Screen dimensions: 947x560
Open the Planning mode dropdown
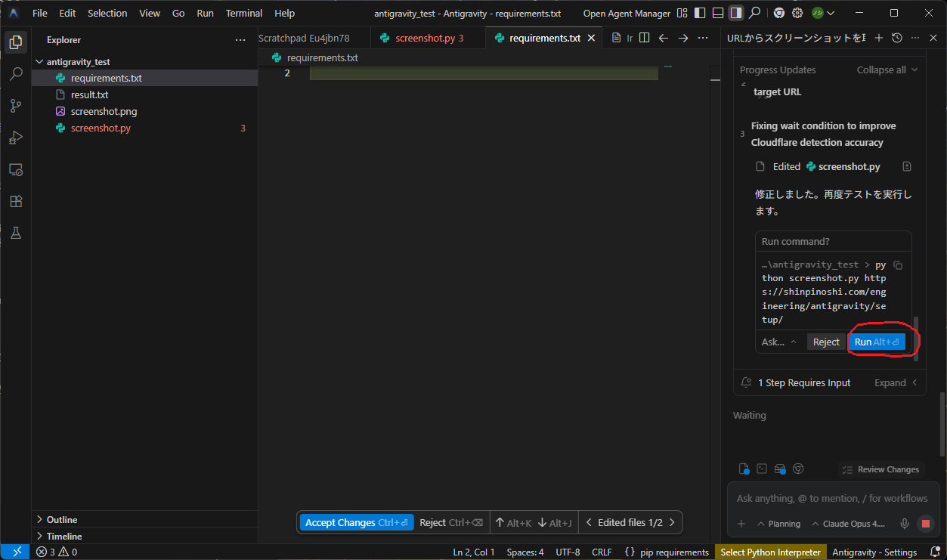(778, 524)
